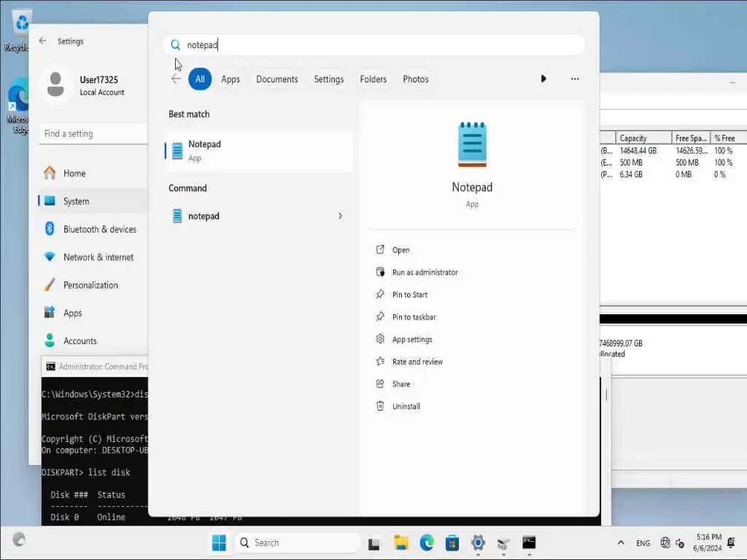This screenshot has width=747, height=560.
Task: Switch to Documents filter tab
Action: [276, 79]
